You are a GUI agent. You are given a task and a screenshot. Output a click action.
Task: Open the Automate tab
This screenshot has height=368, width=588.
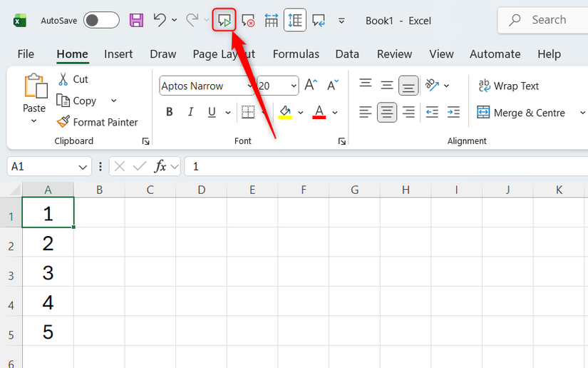(x=495, y=54)
